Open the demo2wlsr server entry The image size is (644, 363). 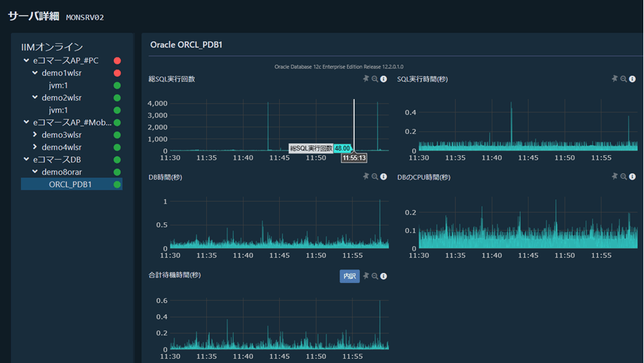pos(62,98)
